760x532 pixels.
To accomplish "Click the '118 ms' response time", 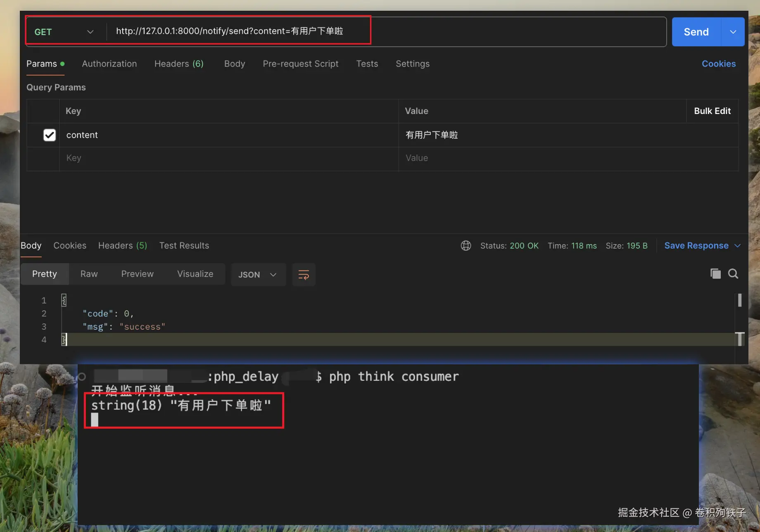I will 584,246.
